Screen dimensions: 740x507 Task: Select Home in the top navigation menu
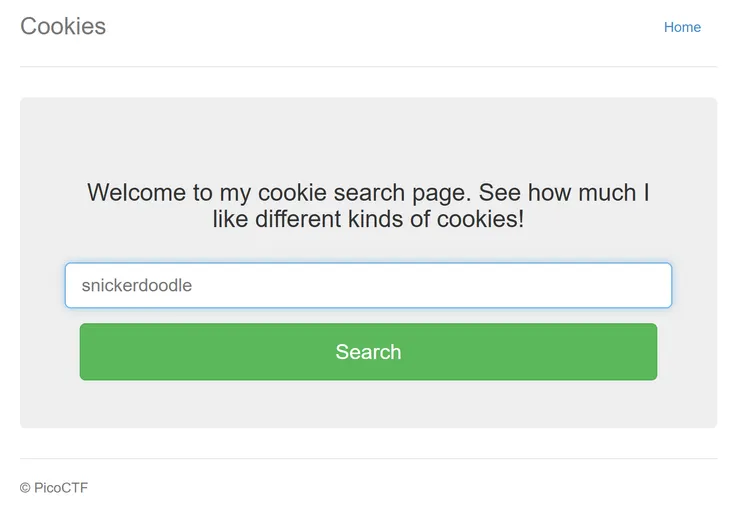(x=682, y=27)
